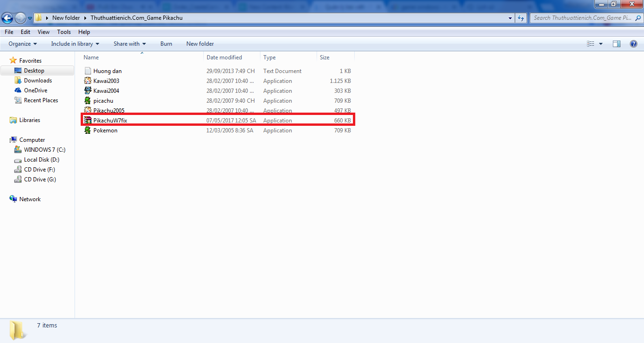Screen dimensions: 644x343
Task: Click the Recent Places icon in sidebar
Action: point(18,100)
